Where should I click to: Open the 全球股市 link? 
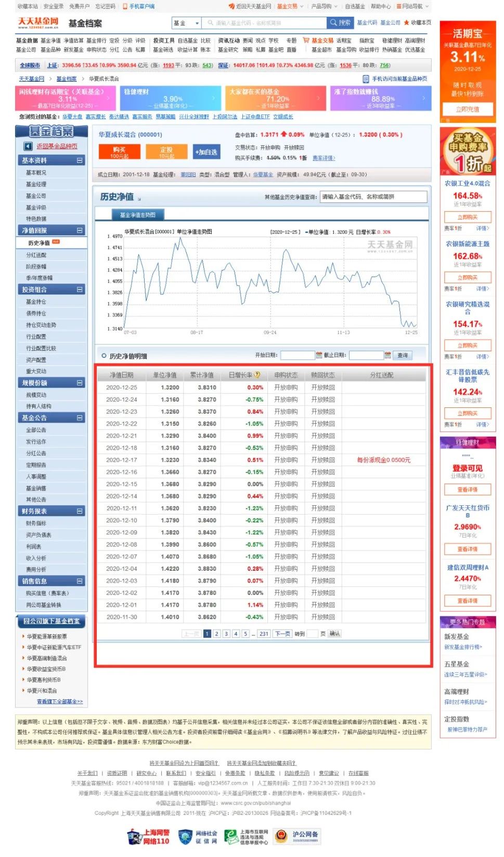[x=30, y=66]
